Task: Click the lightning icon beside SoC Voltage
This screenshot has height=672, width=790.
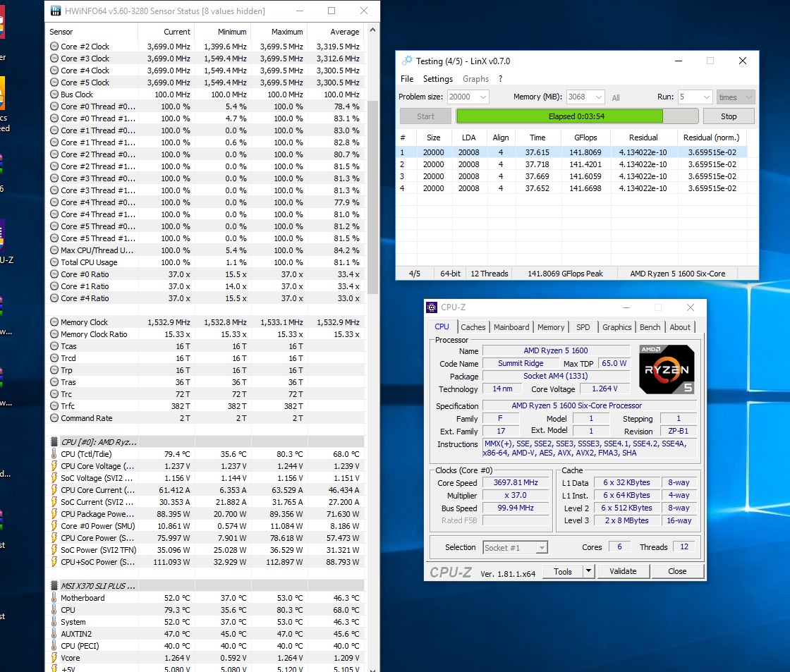Action: click(x=54, y=478)
